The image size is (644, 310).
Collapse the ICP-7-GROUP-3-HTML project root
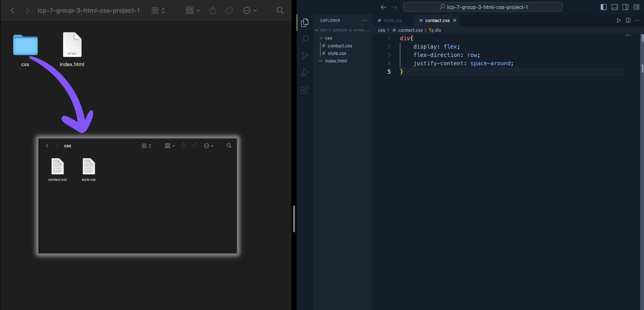[343, 30]
